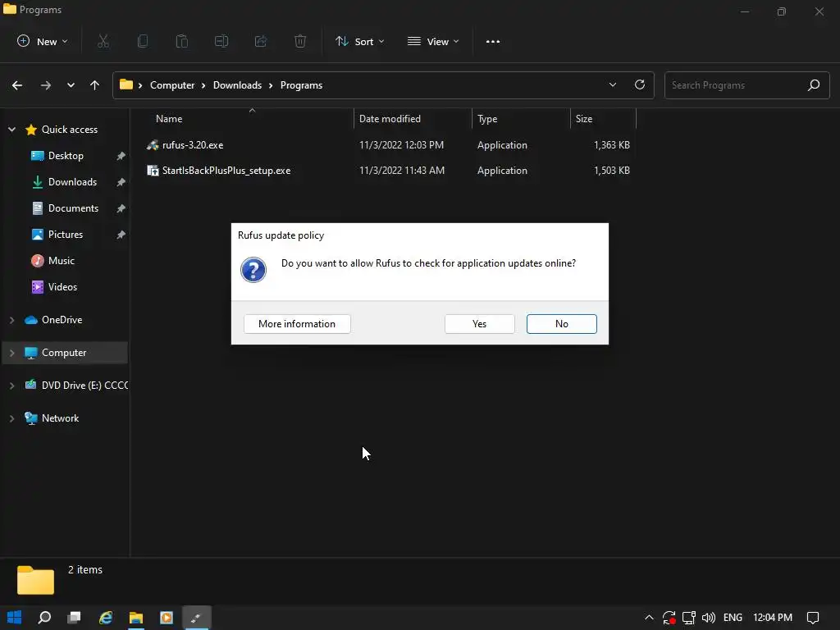Open Documents in Quick access
The width and height of the screenshot is (840, 630).
[x=73, y=208]
